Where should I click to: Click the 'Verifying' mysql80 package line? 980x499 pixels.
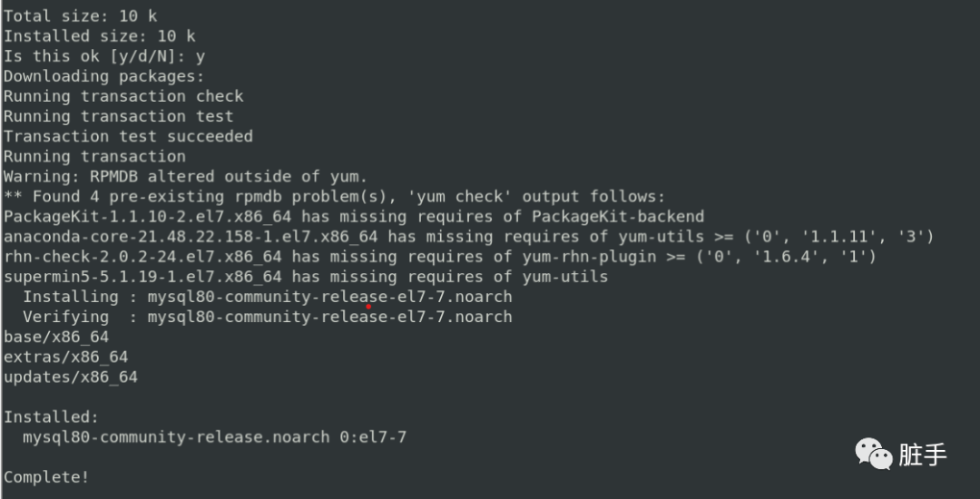point(268,318)
